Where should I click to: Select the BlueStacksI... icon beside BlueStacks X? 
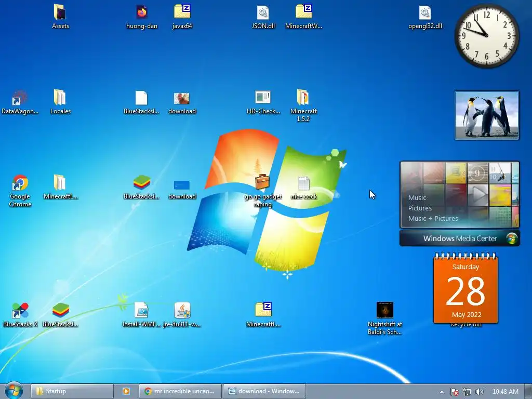[60, 311]
